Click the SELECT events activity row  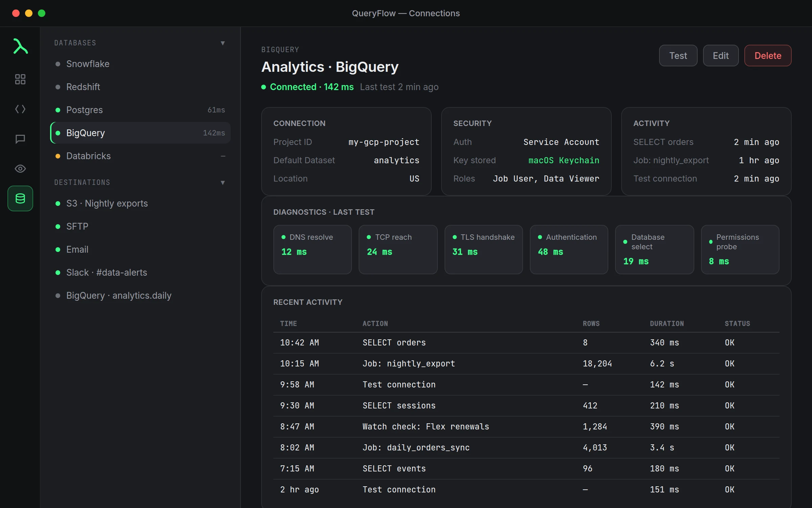click(526, 469)
